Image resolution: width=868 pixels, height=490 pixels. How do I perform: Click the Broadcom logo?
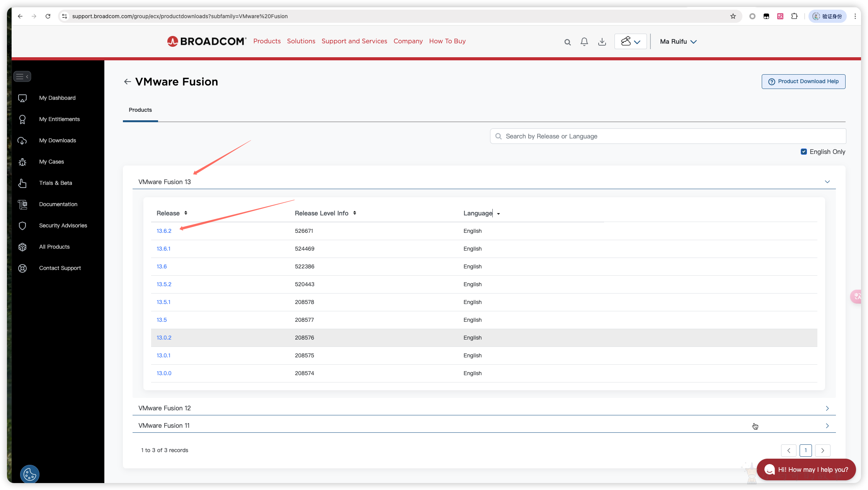point(206,41)
